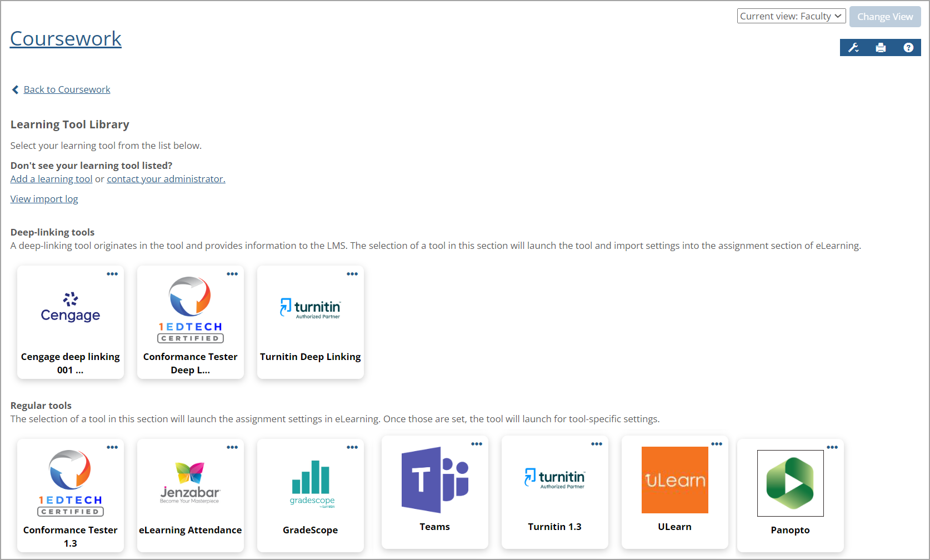Screen dimensions: 930x560
Task: Click Turnitin 1.3 title text
Action: coord(555,527)
